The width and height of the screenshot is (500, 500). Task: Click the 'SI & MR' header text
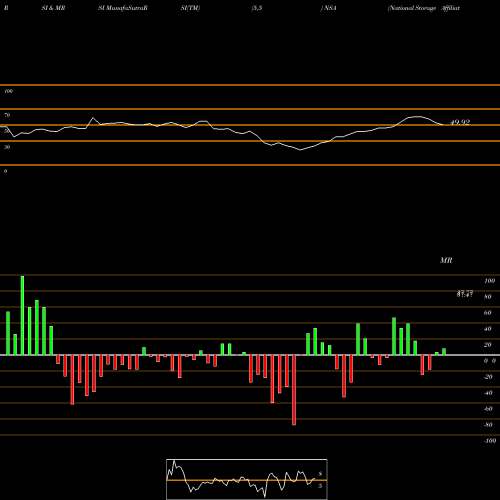tap(53, 8)
